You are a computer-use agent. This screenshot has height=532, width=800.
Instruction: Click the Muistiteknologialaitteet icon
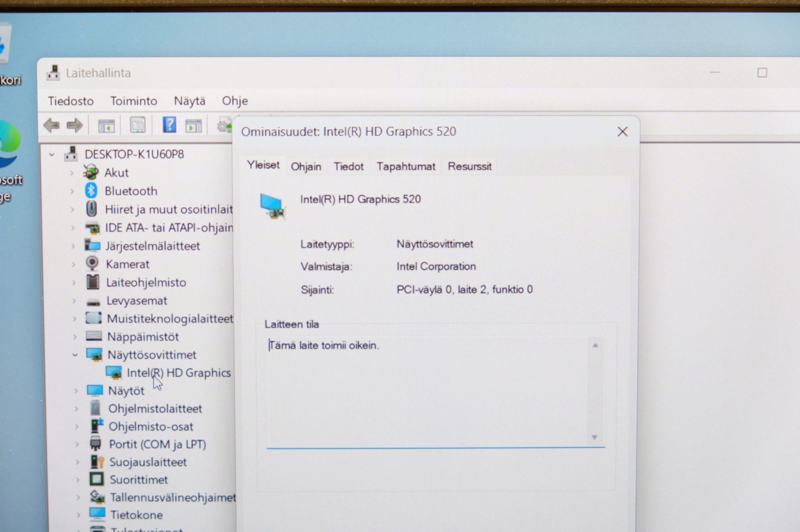(94, 318)
